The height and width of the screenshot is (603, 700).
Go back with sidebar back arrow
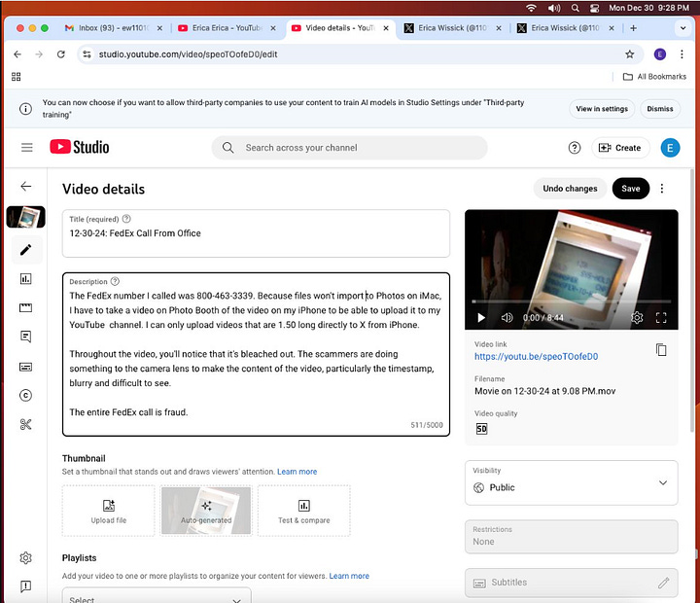26,187
